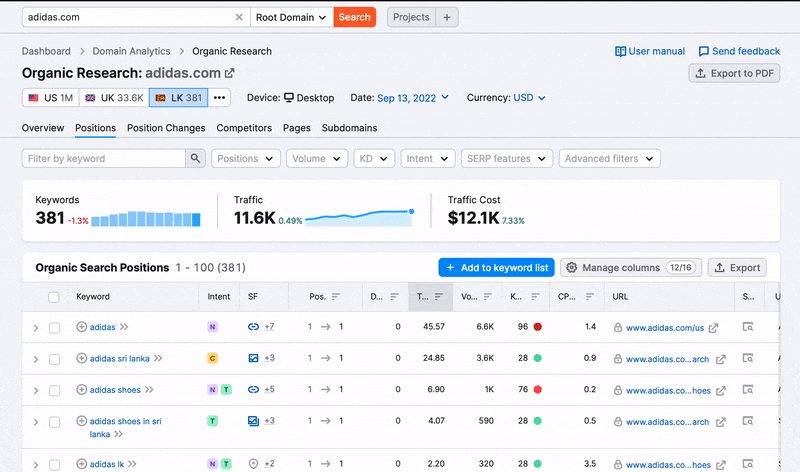Open the Intent filter dropdown
Image resolution: width=800 pixels, height=472 pixels.
click(428, 159)
